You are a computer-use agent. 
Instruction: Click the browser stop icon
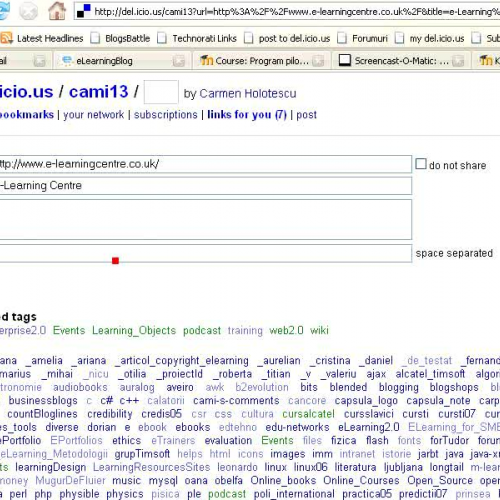click(x=28, y=11)
